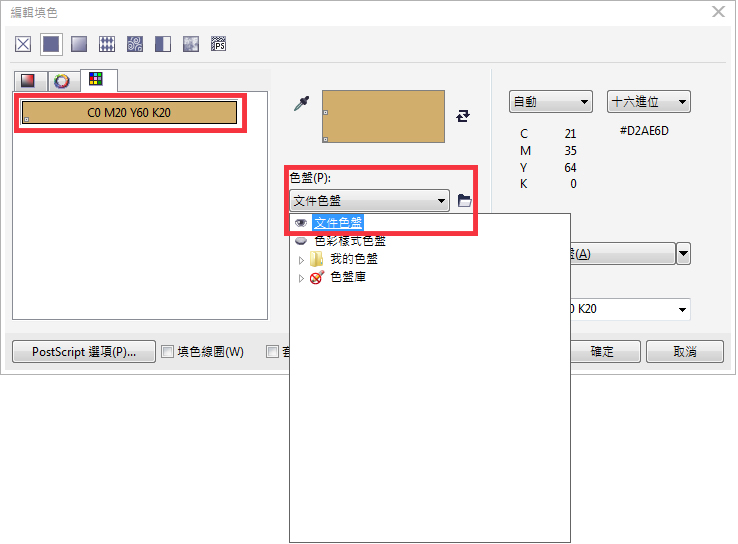This screenshot has width=738, height=544.
Task: Activate the eyedropper color picker
Action: click(300, 103)
